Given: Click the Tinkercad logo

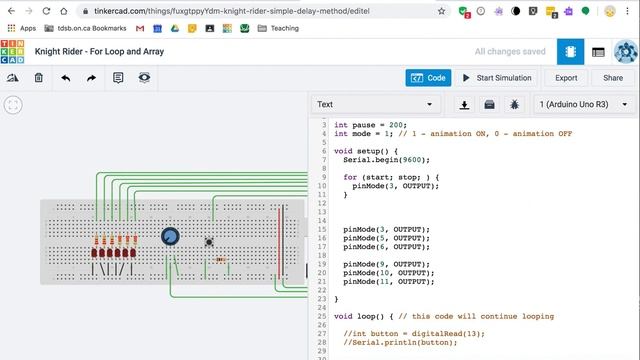Looking at the screenshot, I should tap(12, 51).
